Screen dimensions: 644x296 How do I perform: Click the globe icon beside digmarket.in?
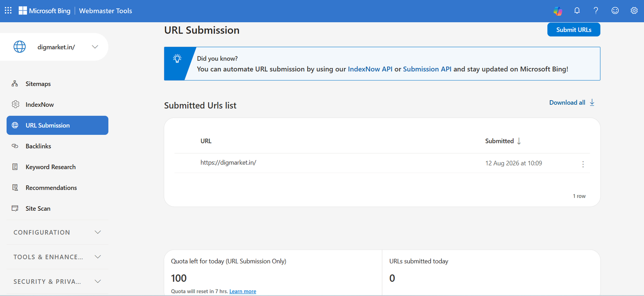20,47
